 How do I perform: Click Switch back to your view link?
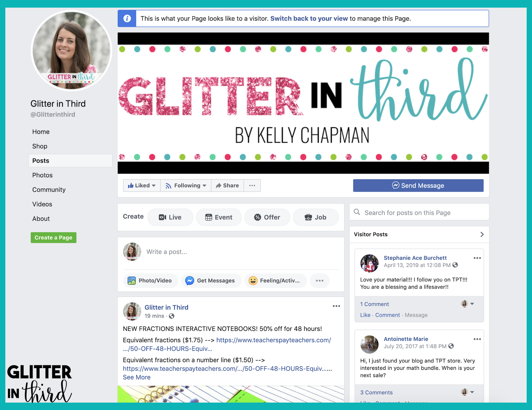[309, 19]
